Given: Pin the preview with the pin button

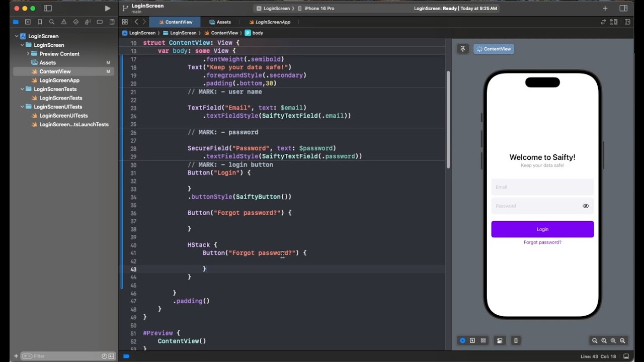Looking at the screenshot, I should [x=463, y=49].
